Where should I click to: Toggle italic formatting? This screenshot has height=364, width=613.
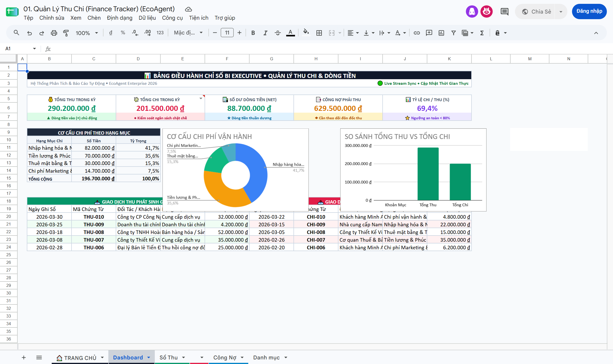tap(265, 33)
